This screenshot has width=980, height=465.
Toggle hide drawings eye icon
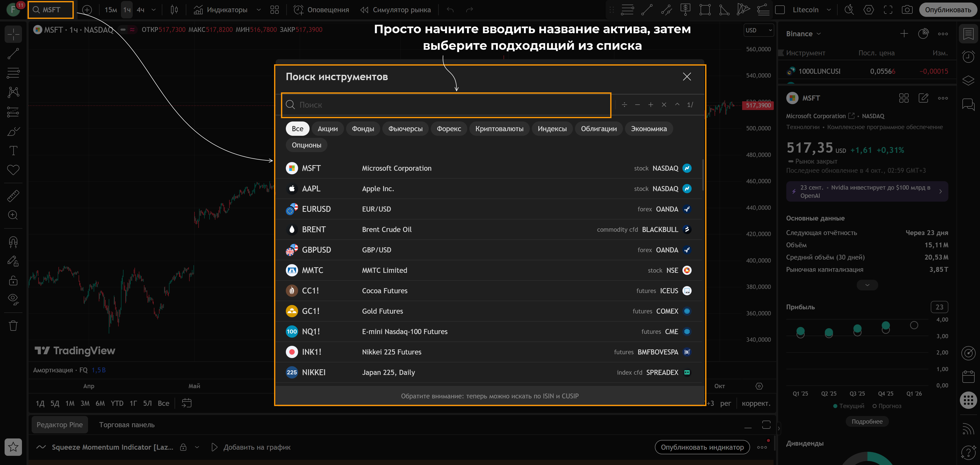pyautogui.click(x=13, y=299)
